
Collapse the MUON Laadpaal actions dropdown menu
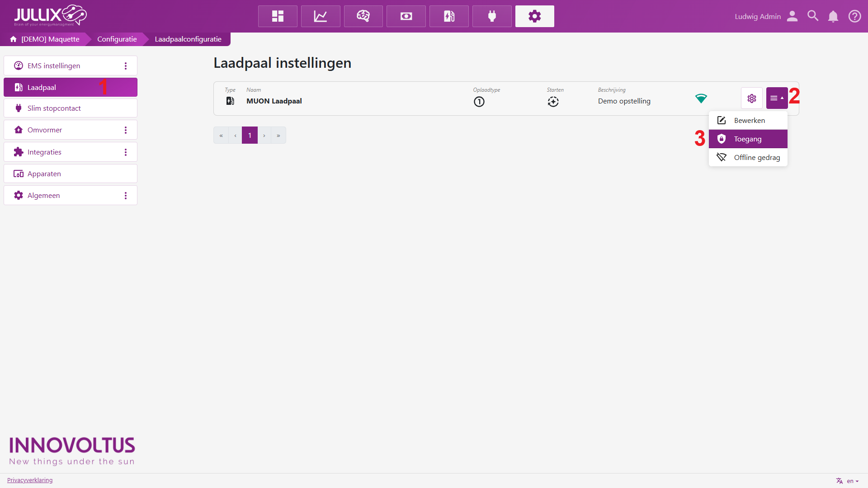777,98
